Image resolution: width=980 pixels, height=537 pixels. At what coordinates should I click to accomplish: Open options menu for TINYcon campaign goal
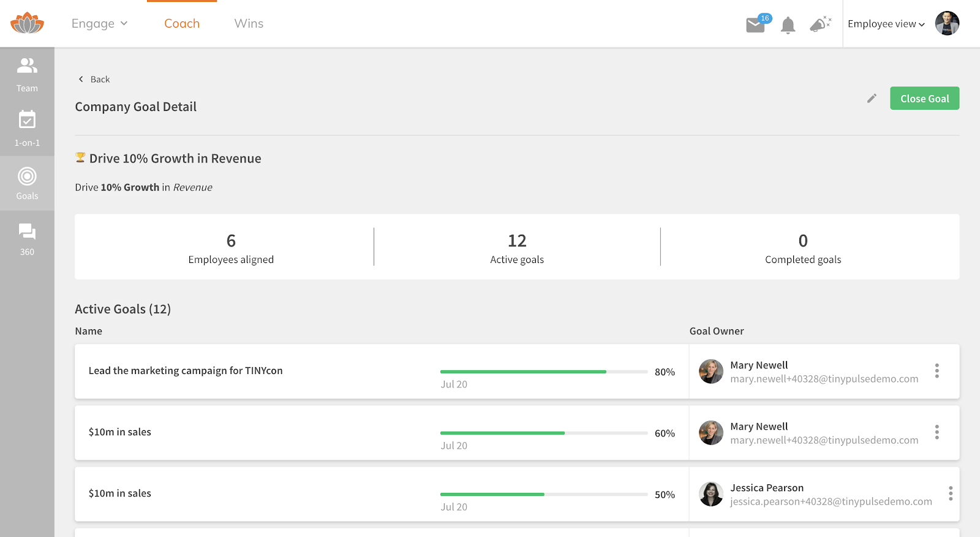(x=937, y=371)
